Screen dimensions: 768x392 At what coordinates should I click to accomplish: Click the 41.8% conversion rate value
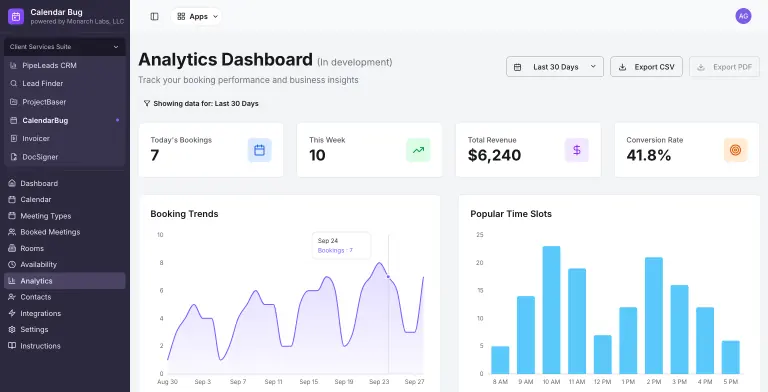pyautogui.click(x=648, y=155)
